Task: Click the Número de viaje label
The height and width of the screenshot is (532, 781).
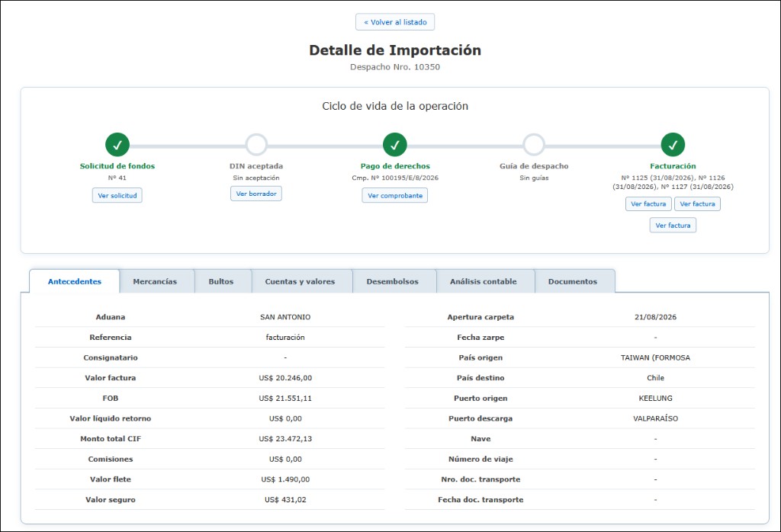Action: pos(480,460)
